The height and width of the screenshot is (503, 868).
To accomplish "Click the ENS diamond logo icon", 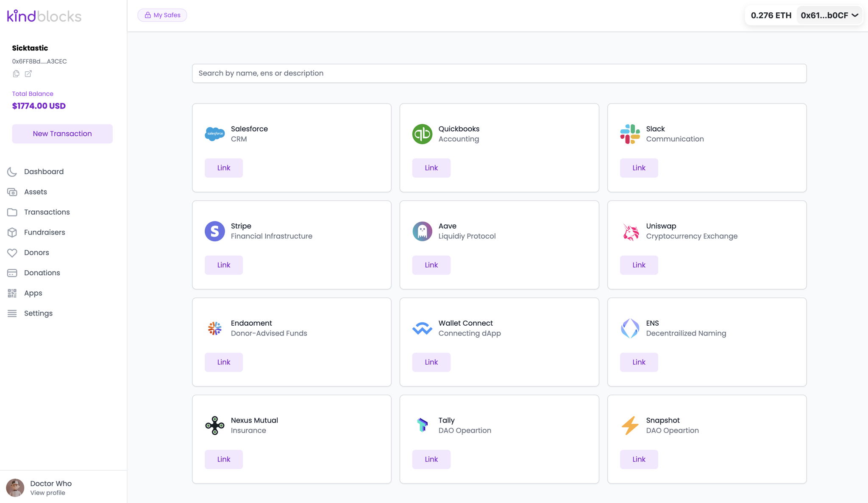I will 630,328.
